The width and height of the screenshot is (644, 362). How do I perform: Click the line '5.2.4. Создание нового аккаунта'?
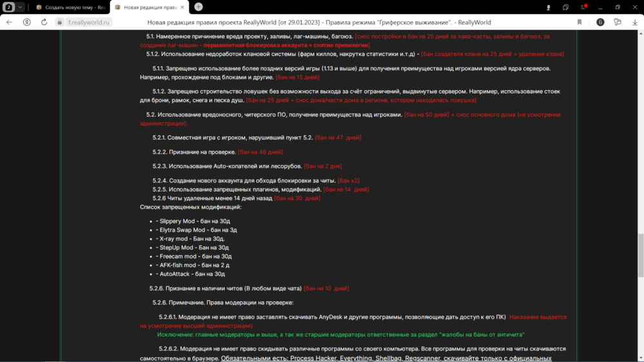click(x=244, y=181)
